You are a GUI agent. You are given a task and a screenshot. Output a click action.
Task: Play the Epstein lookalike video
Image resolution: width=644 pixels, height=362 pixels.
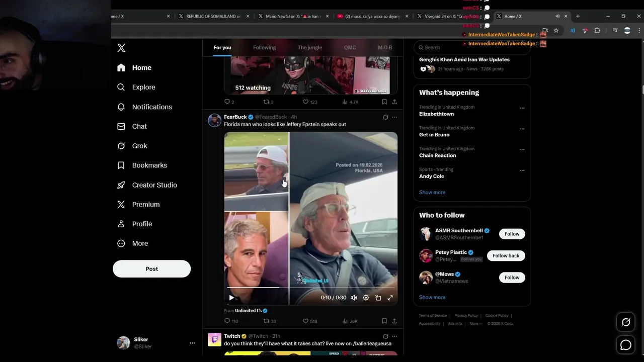pyautogui.click(x=231, y=298)
